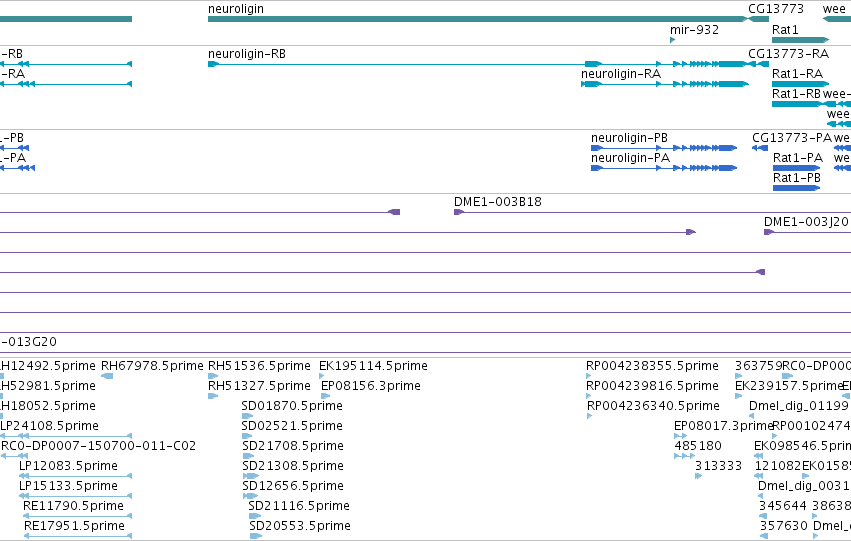Screen dimensions: 851x541
Task: Select the neuroligin-RB transcript label
Action: click(x=246, y=54)
